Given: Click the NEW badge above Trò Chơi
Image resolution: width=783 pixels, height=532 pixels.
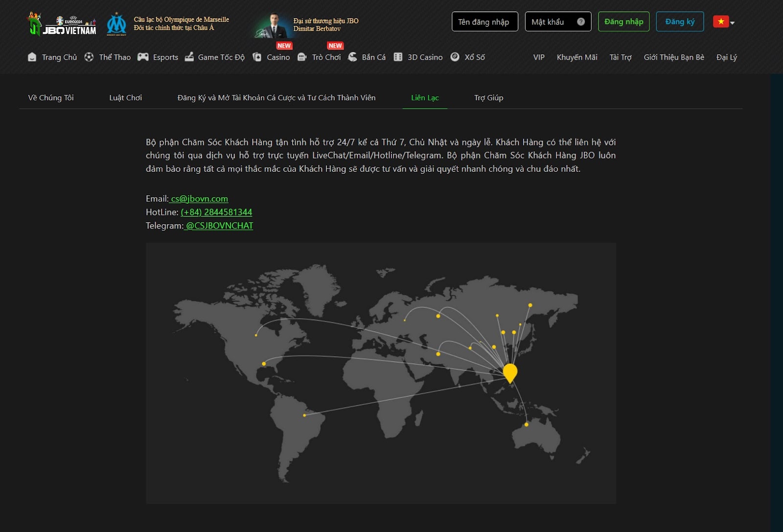Looking at the screenshot, I should click(335, 46).
